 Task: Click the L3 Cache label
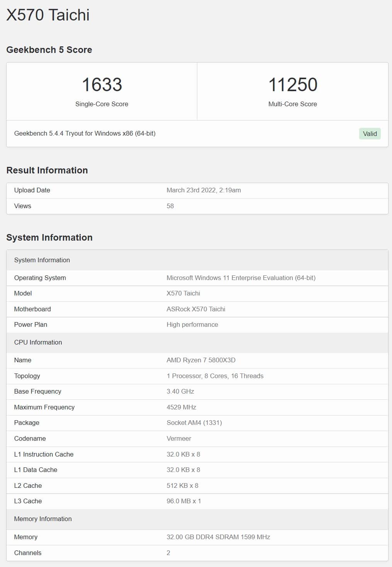tap(28, 501)
